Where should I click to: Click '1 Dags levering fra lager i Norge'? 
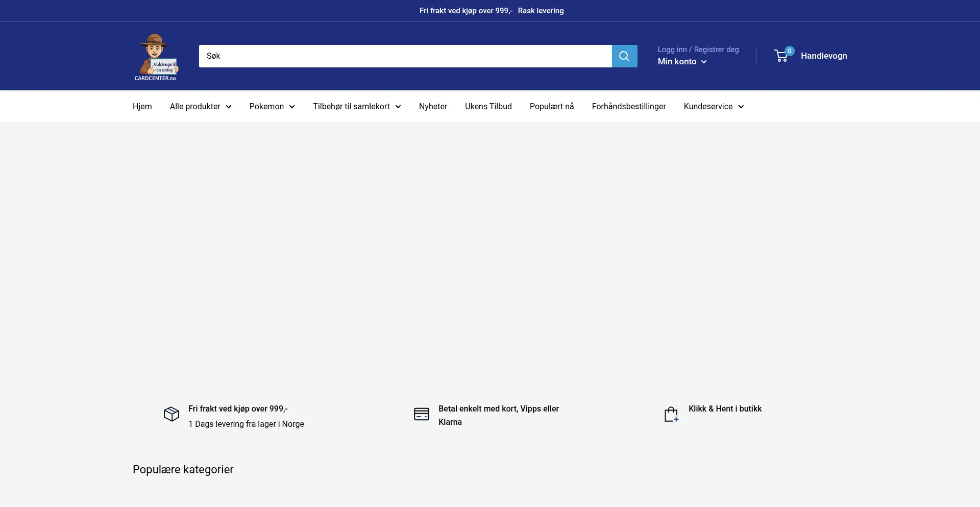(x=246, y=424)
